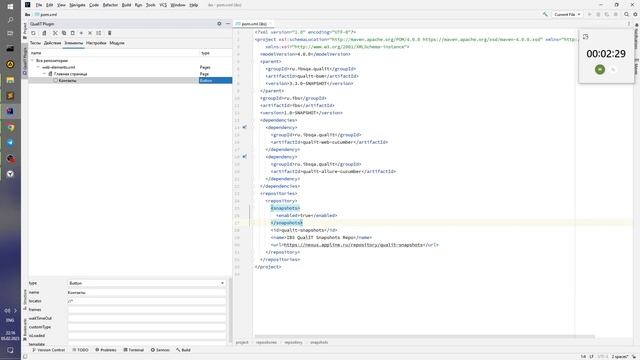Toggle checkbox next to Контакты tree row
Image resolution: width=640 pixels, height=360 pixels.
[56, 80]
